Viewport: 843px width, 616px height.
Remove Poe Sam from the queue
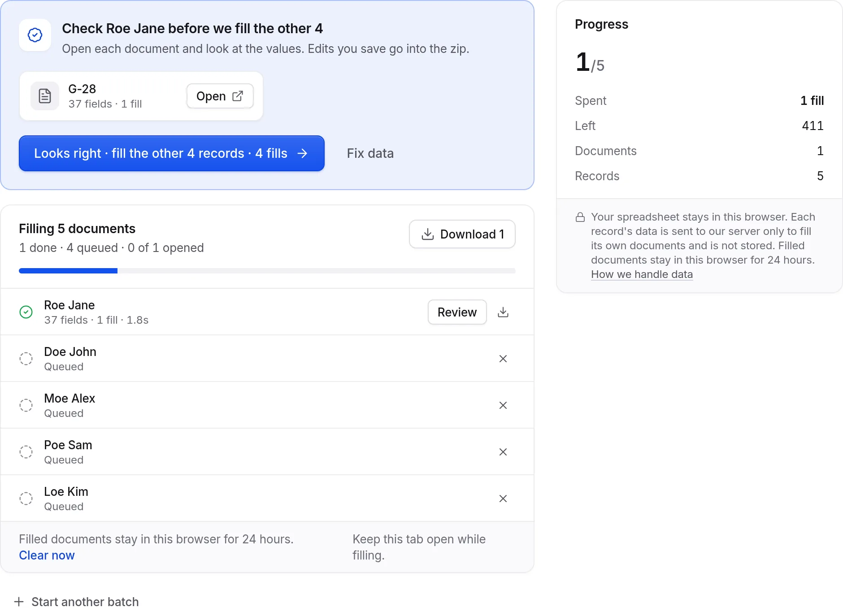(x=503, y=452)
